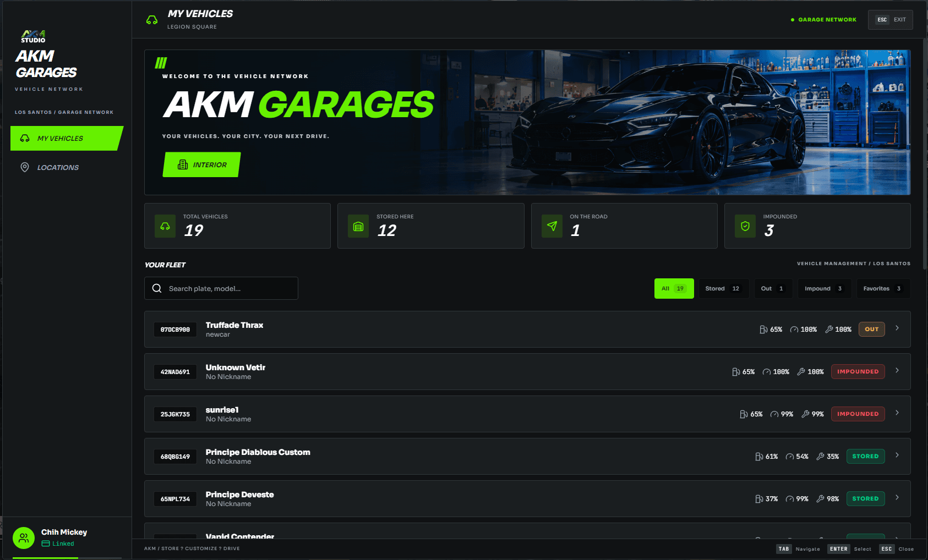Click the ESC Close hint in footer
Screen dimensions: 928x560
pos(897,549)
